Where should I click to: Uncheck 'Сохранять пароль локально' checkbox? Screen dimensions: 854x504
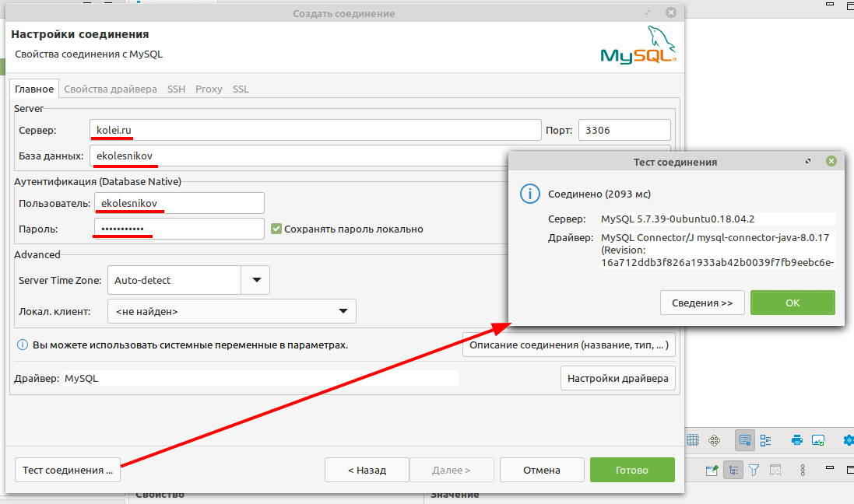tap(276, 229)
